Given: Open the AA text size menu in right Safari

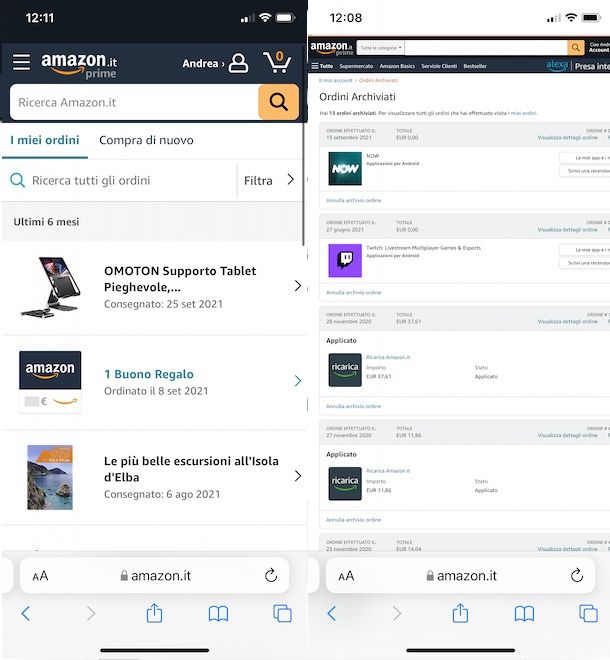Looking at the screenshot, I should click(x=346, y=576).
